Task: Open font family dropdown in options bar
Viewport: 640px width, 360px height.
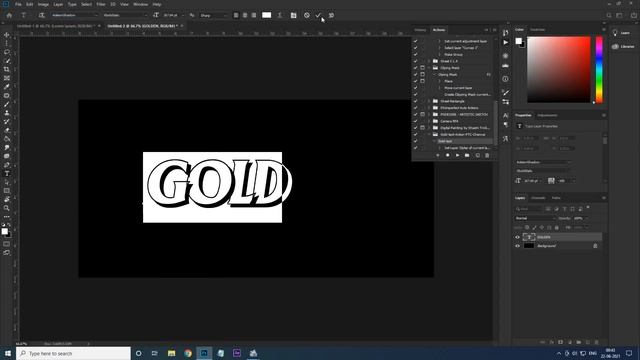Action: tap(74, 15)
